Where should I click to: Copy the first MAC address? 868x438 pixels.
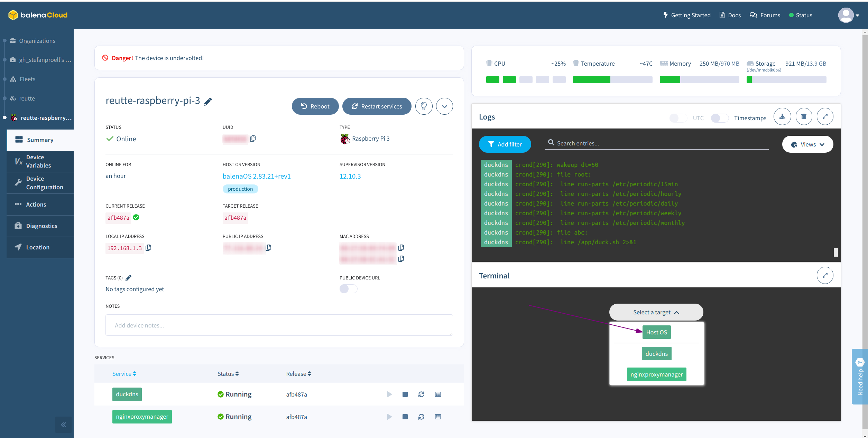click(401, 248)
